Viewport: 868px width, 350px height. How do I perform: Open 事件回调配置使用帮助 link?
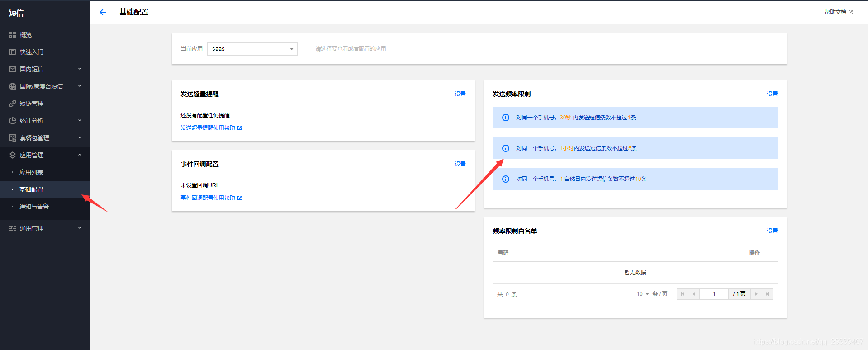pos(208,198)
